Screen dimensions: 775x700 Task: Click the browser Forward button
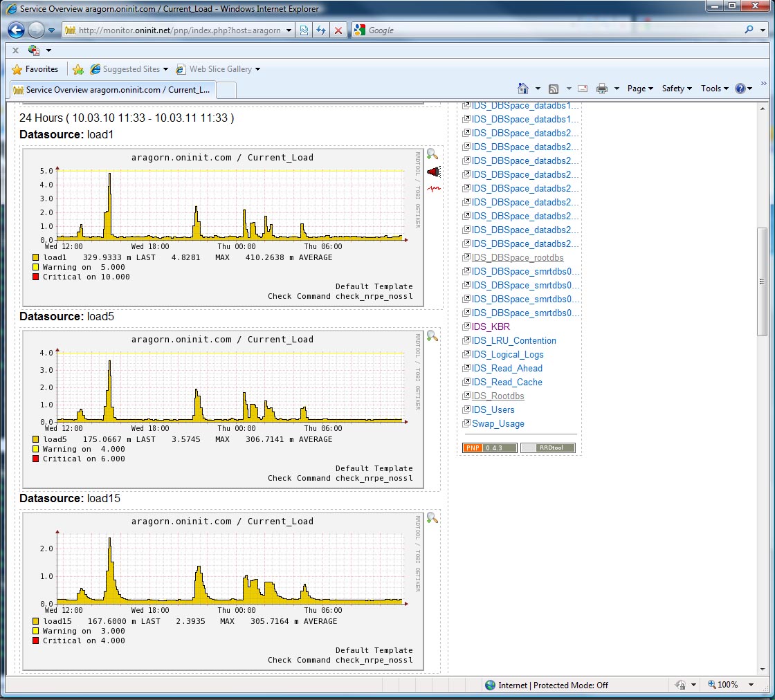point(36,30)
